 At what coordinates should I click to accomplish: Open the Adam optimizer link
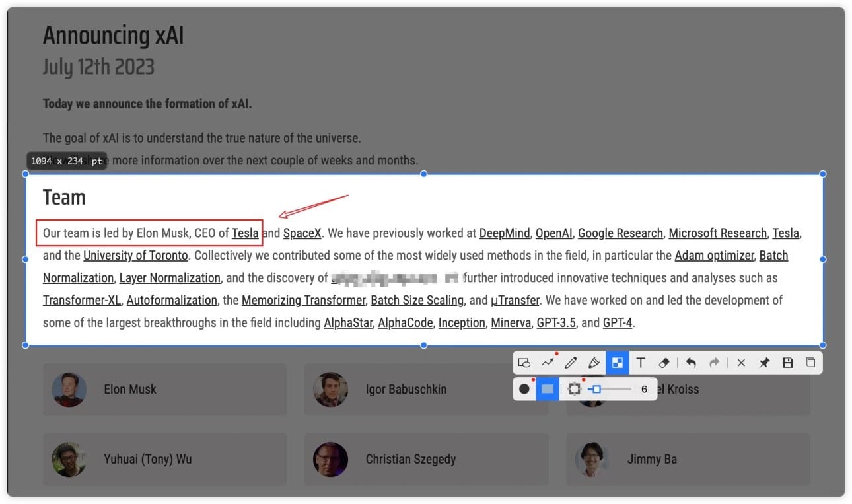coord(714,256)
